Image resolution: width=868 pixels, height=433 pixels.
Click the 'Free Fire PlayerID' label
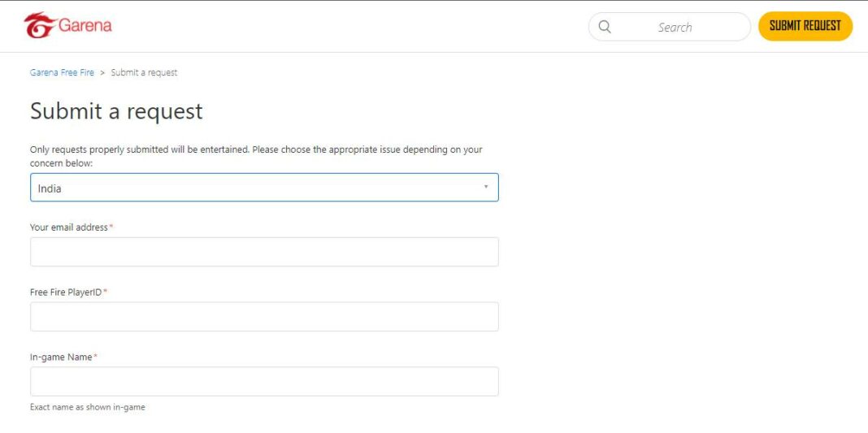coord(66,292)
